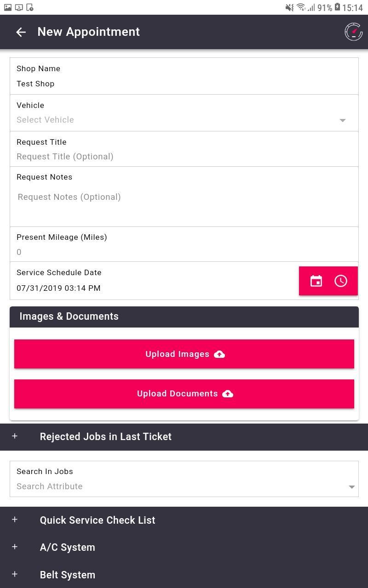Expand Rejected Jobs in Last Ticket
This screenshot has height=588, width=368.
click(184, 437)
